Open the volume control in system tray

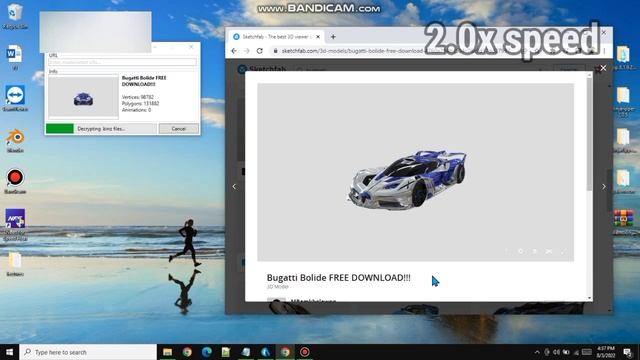556,352
